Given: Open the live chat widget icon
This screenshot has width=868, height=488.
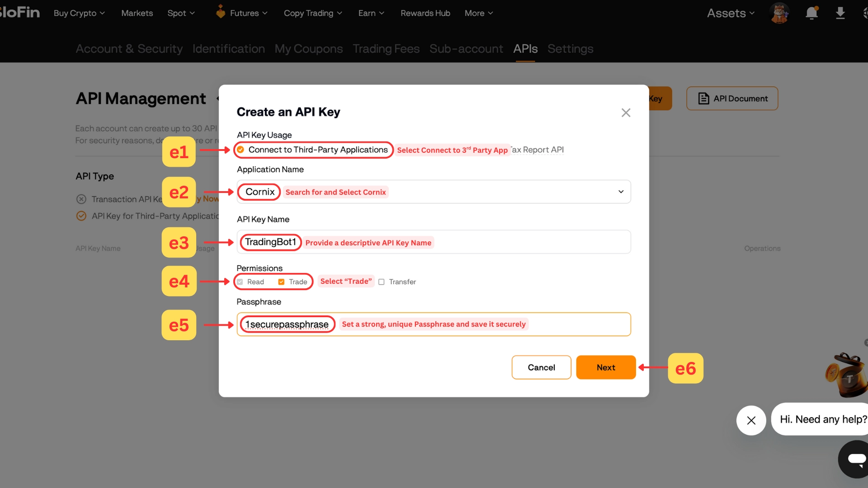Looking at the screenshot, I should (x=854, y=459).
